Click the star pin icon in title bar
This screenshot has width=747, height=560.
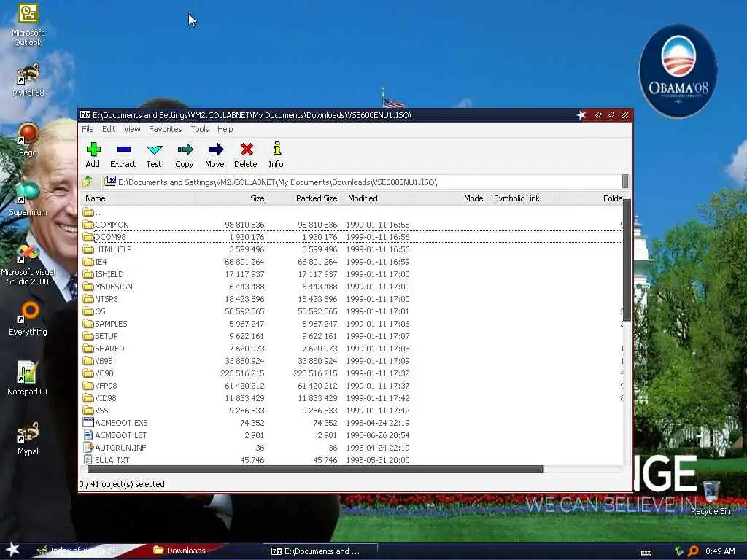coord(581,114)
